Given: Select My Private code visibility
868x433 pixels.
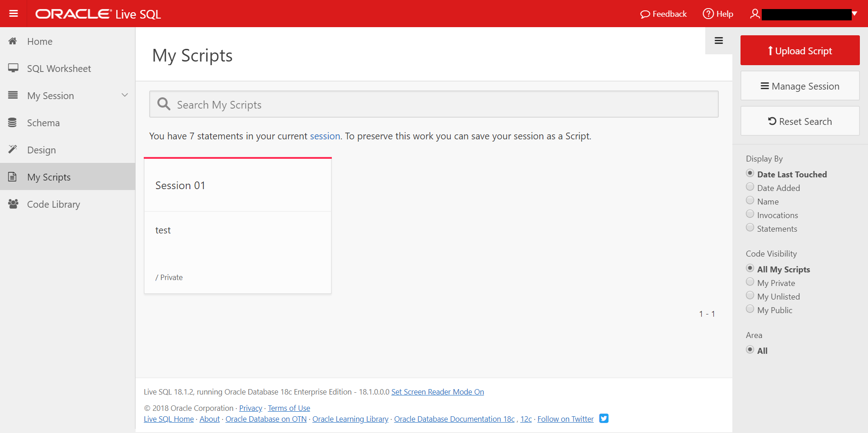Looking at the screenshot, I should (x=750, y=282).
